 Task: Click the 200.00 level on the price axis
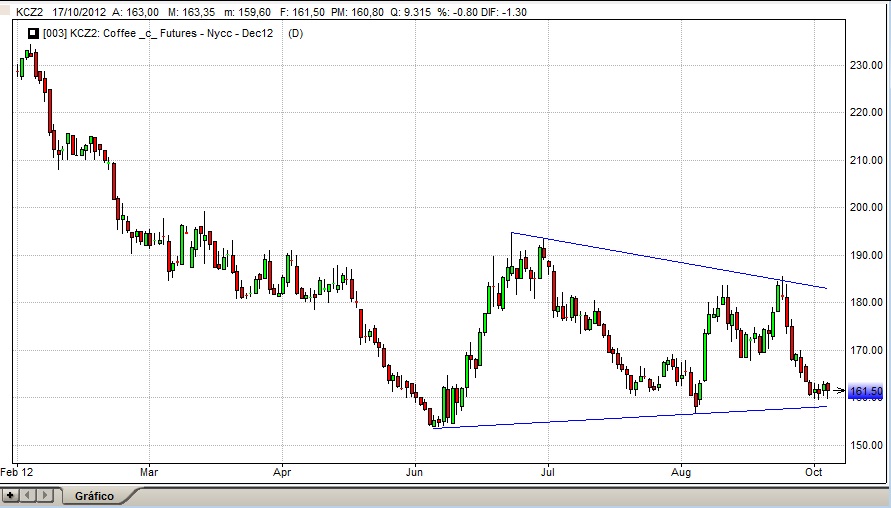(x=865, y=207)
